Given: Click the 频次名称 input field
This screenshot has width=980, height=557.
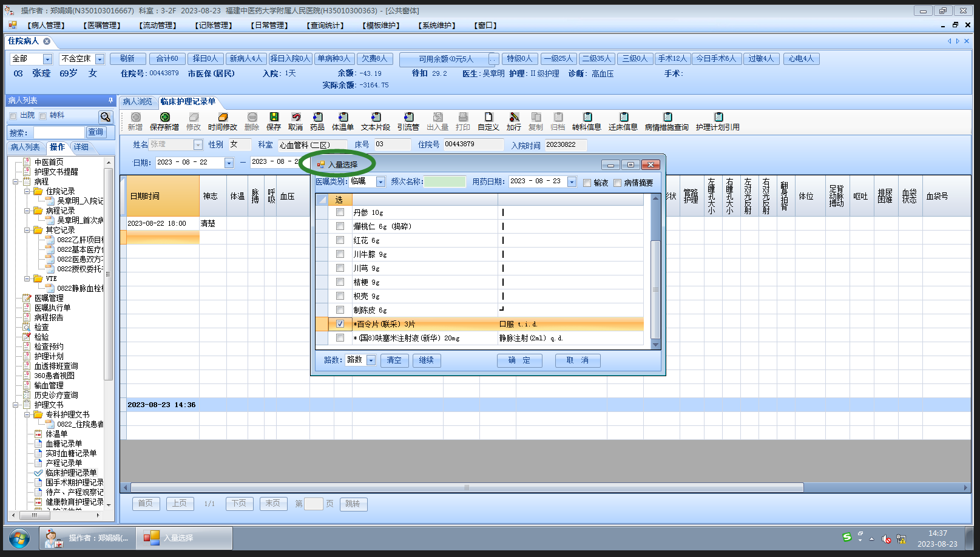Looking at the screenshot, I should [x=445, y=182].
